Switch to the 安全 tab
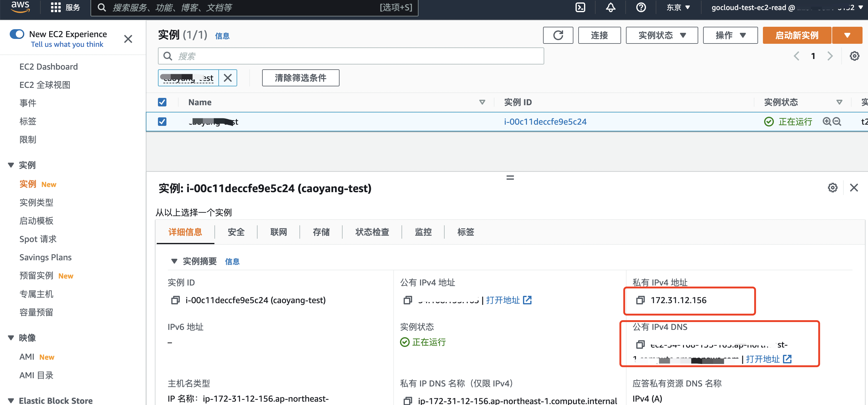The height and width of the screenshot is (405, 868). click(x=236, y=232)
